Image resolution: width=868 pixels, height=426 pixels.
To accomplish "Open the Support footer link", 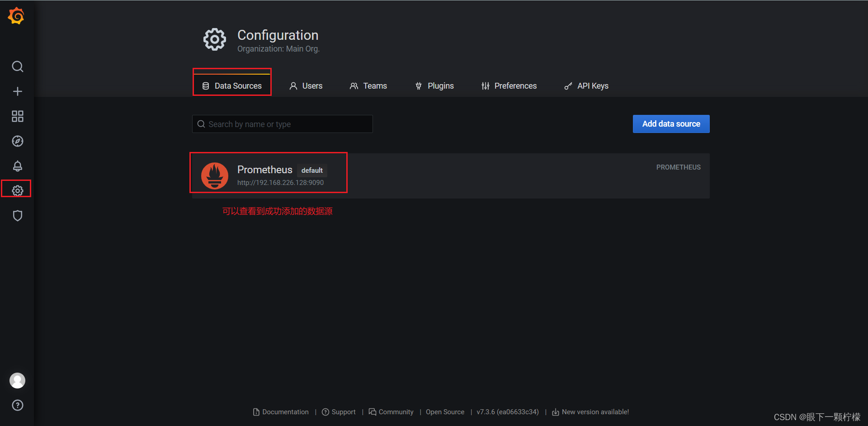I will 339,412.
